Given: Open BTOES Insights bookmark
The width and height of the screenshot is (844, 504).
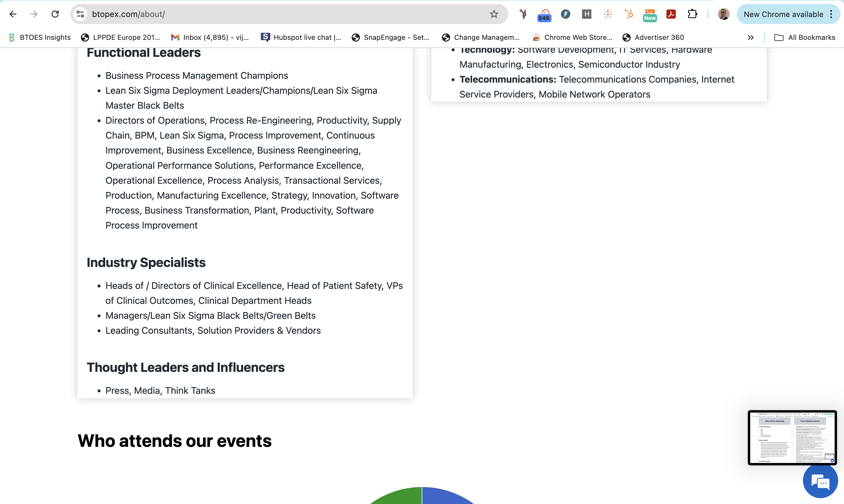Looking at the screenshot, I should point(40,37).
